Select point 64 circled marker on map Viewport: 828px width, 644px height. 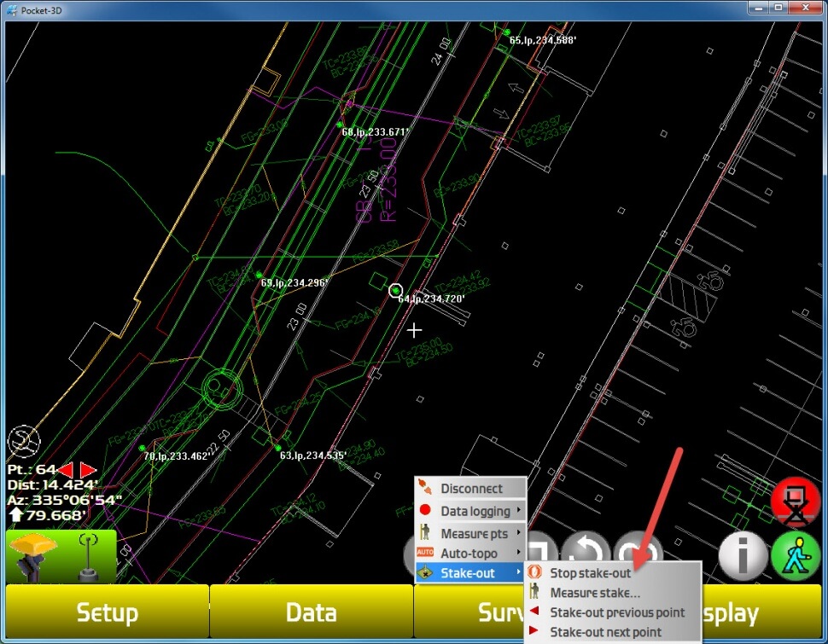(x=395, y=291)
